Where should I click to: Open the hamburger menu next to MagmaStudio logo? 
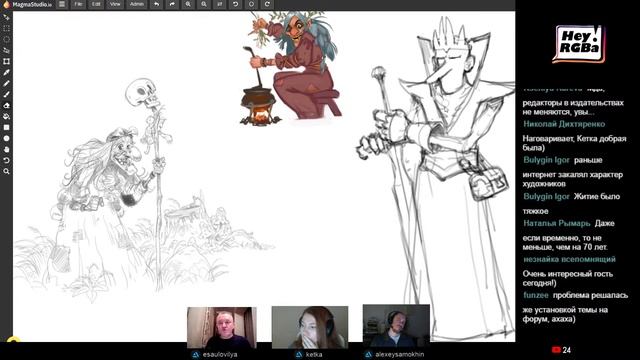tap(62, 4)
